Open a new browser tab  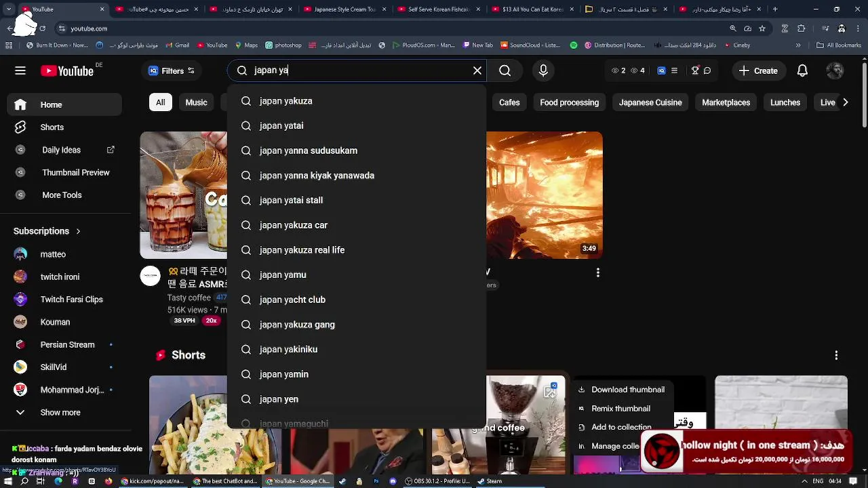point(776,9)
